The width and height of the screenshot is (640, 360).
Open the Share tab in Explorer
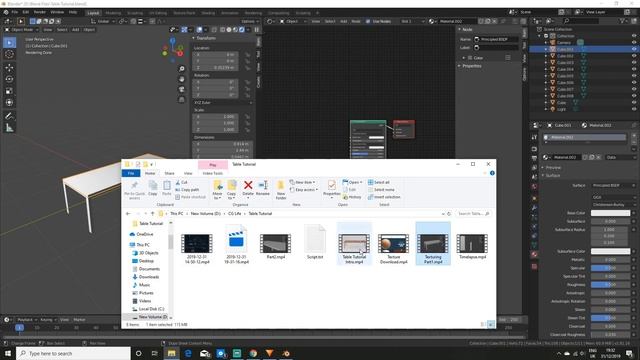(x=169, y=173)
